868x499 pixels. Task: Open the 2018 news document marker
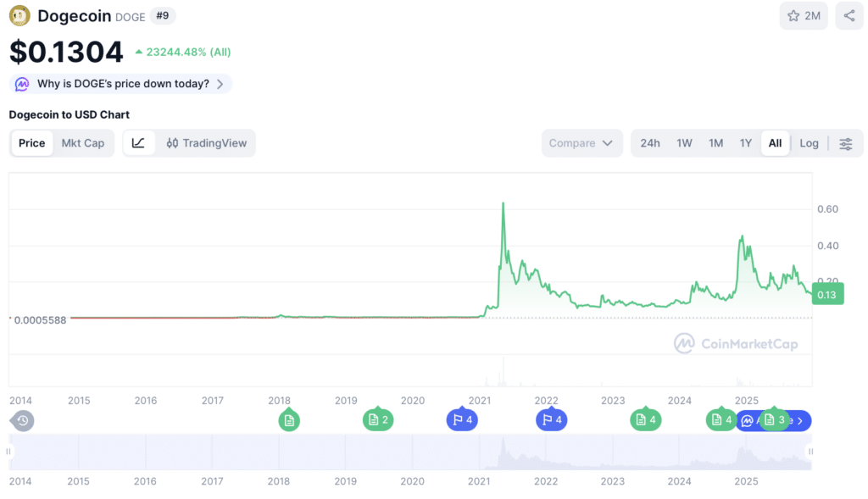289,420
